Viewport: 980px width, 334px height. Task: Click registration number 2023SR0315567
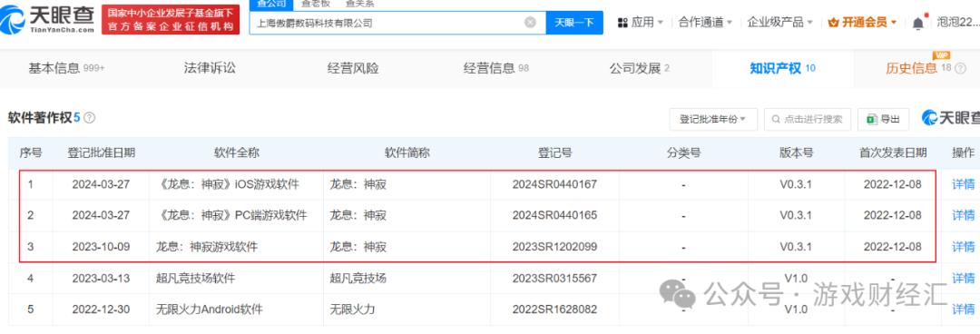click(x=554, y=278)
